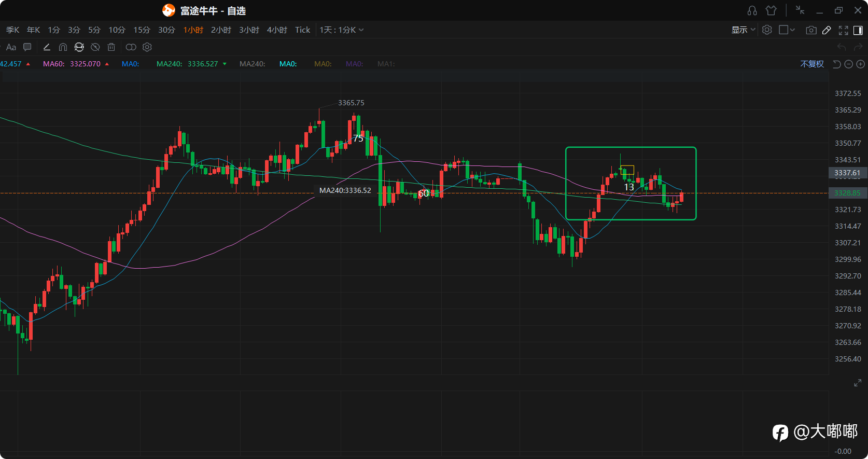The image size is (868, 459).
Task: Zoom in chart with plus button
Action: [861, 64]
